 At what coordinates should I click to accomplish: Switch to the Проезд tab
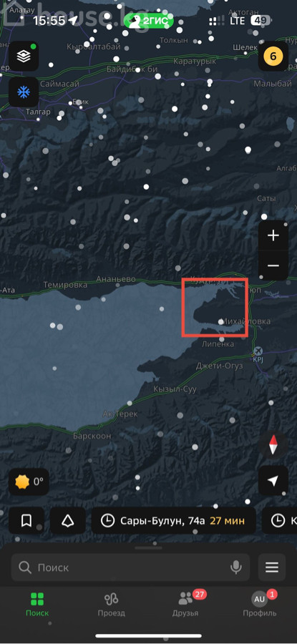[112, 605]
